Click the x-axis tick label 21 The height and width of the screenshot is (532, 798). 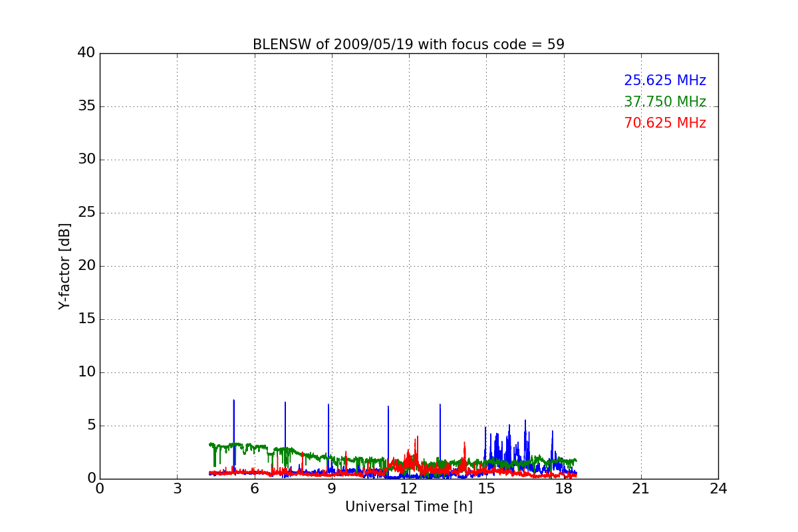click(x=641, y=488)
